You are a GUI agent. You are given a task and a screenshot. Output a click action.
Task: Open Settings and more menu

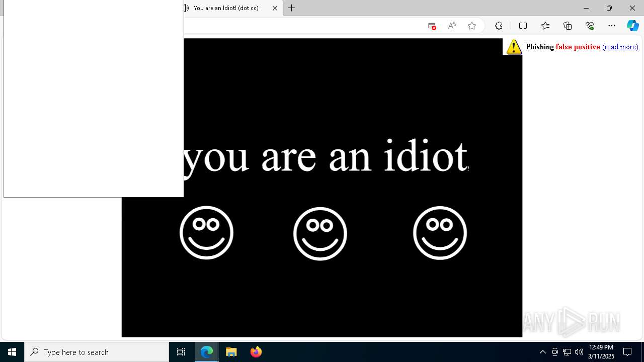point(612,26)
